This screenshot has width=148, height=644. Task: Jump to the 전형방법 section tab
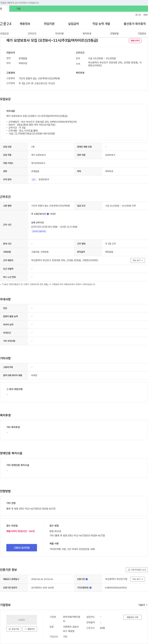point(114,33)
